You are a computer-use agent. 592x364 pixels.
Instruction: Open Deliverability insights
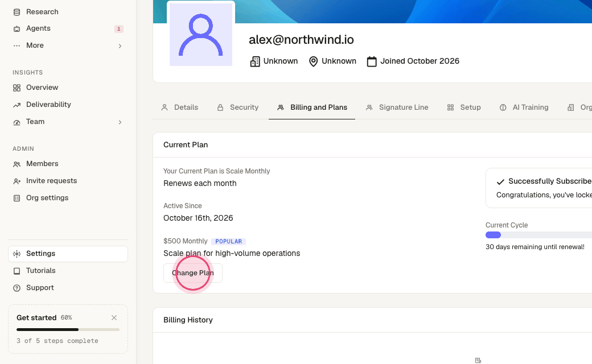(68, 105)
